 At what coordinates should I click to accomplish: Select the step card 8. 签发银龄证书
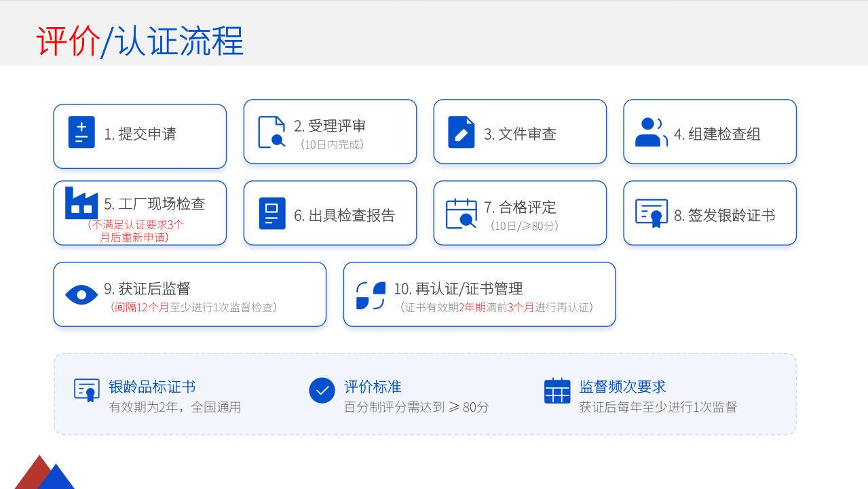[x=710, y=213]
